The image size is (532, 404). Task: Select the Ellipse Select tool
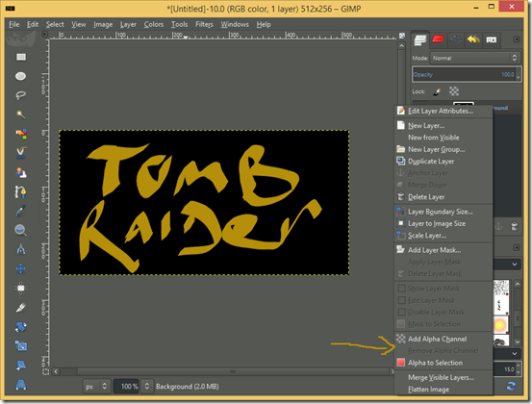pos(21,76)
